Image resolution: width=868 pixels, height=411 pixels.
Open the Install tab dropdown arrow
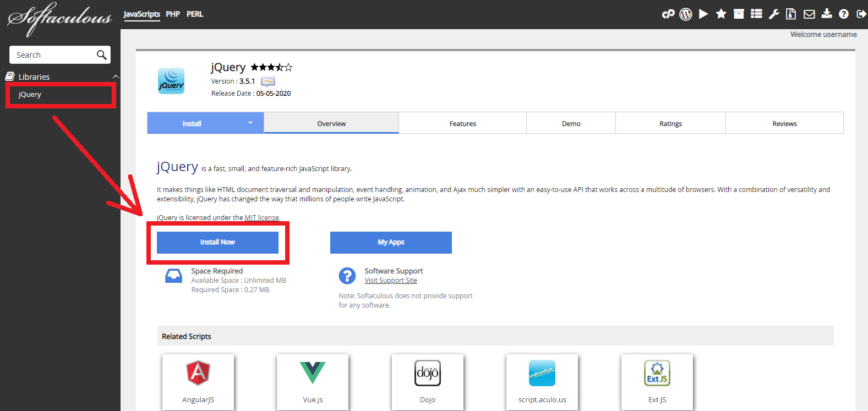[x=250, y=123]
